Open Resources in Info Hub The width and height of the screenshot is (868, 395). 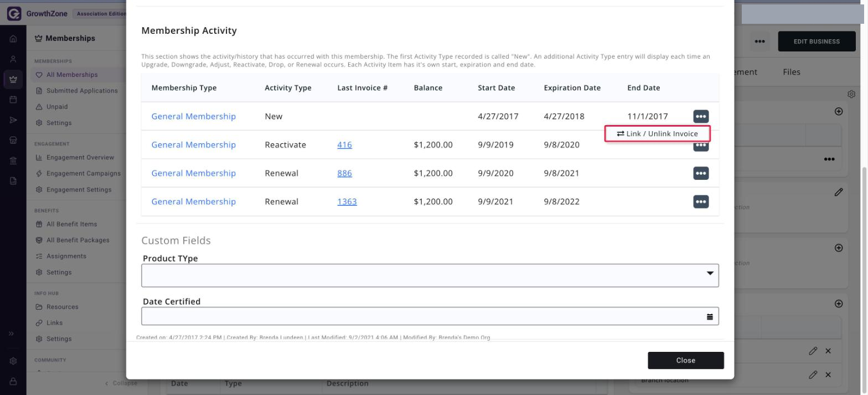62,307
